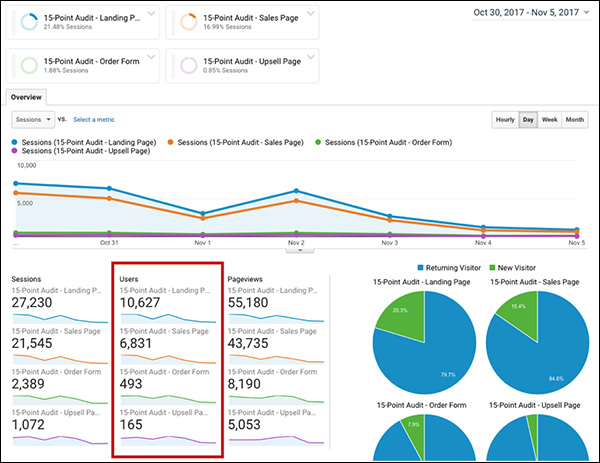Image resolution: width=600 pixels, height=463 pixels.
Task: Switch graph to Day view
Action: 528,119
